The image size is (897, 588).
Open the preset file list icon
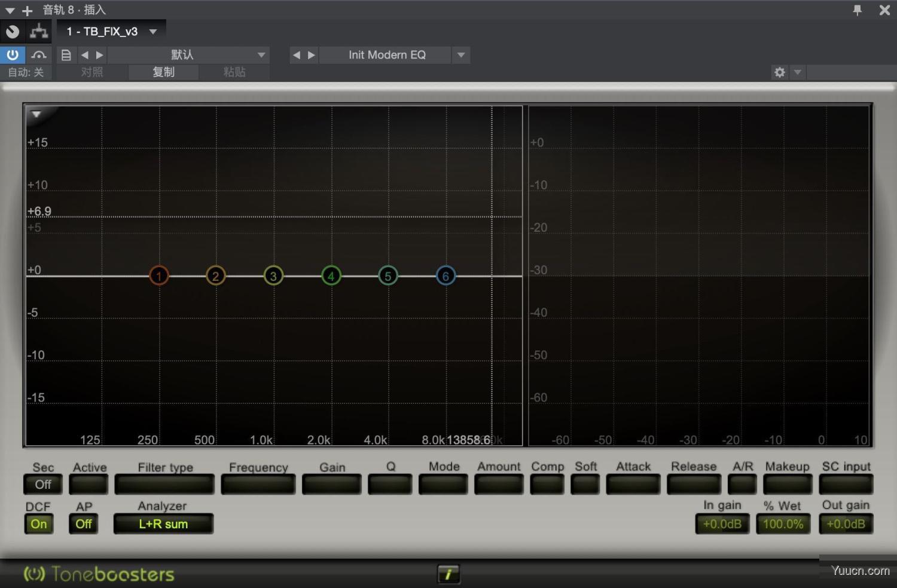tap(66, 54)
